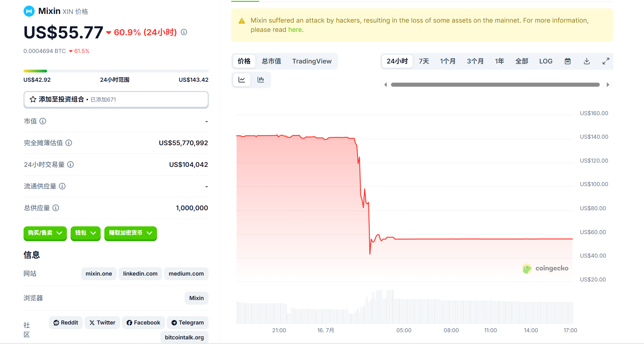This screenshot has height=344, width=644.
Task: Select the 总市值 chart tab
Action: [272, 61]
